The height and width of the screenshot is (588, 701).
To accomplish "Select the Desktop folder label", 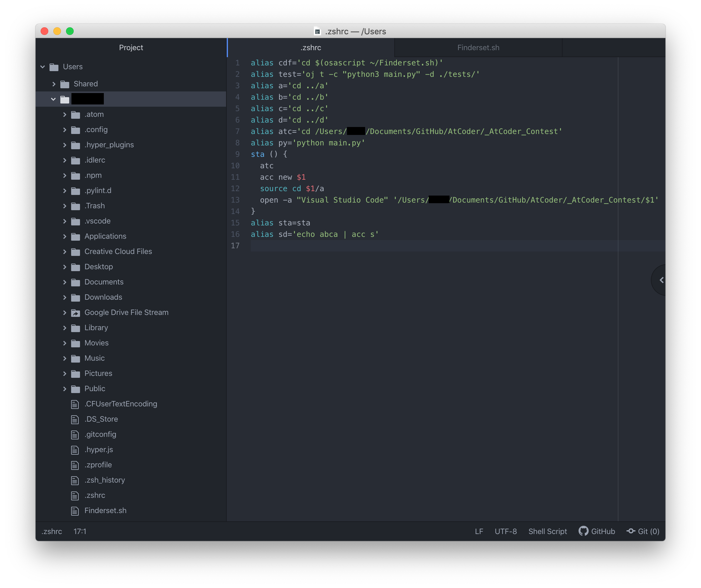I will [x=98, y=267].
